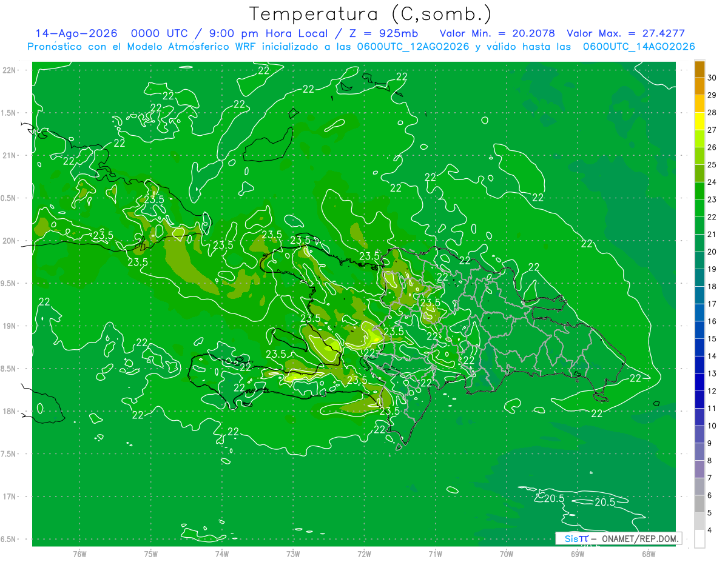728x562 pixels.
Task: Click the legend value '13'
Action: click(x=713, y=373)
